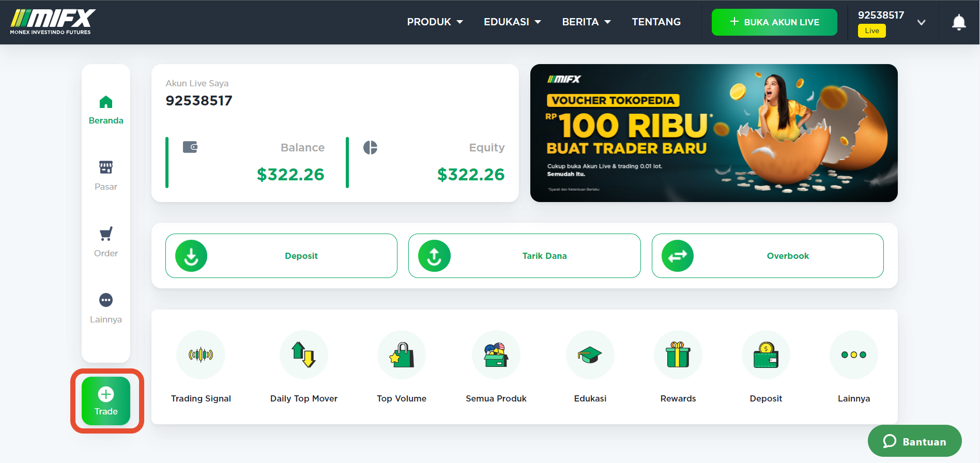Screen dimensions: 980x463
Task: Click the MIFX Monex Investindo Futures logo
Action: coord(53,22)
